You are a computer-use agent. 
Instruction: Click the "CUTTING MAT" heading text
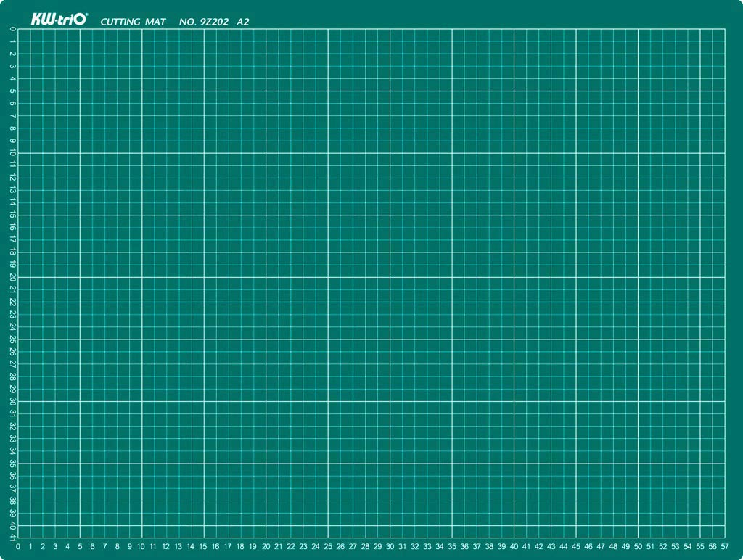click(x=134, y=22)
